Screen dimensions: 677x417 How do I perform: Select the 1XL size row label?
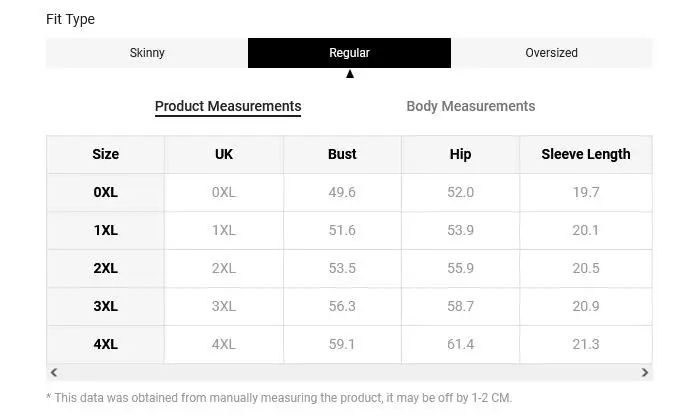[x=105, y=231]
